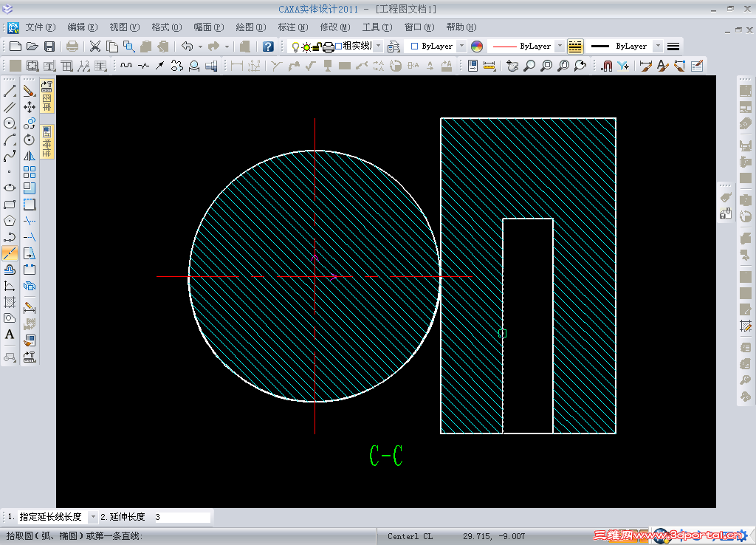756x545 pixels.
Task: Expand the line width ByLayer dropdown
Action: click(658, 47)
